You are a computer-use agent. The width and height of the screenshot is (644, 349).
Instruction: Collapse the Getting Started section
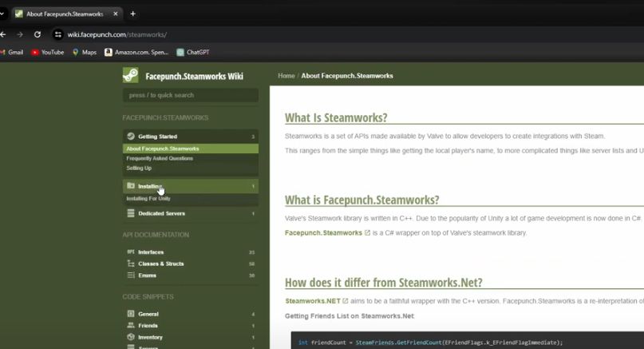click(x=191, y=136)
